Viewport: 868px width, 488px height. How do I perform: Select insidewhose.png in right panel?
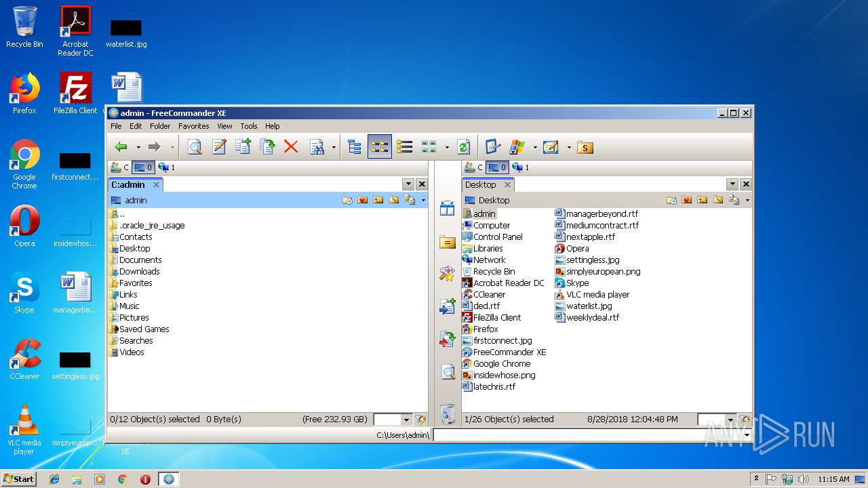coord(498,375)
